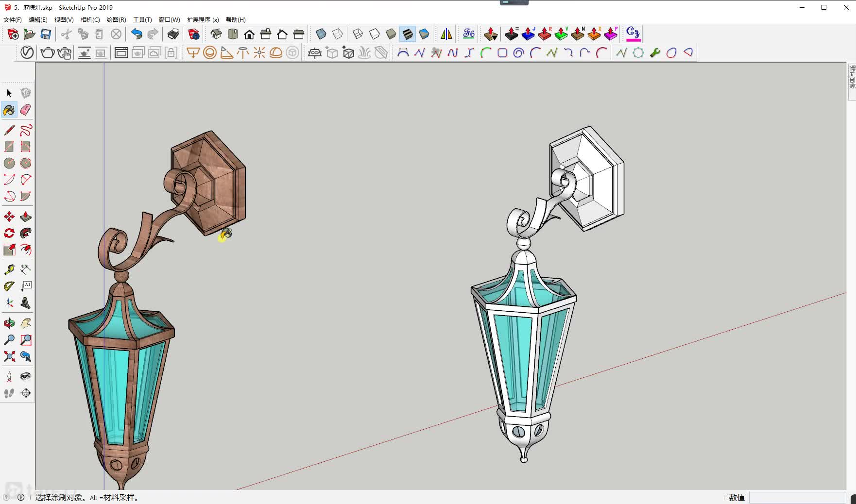The image size is (856, 504).
Task: Save the model with floppy icon
Action: pyautogui.click(x=46, y=34)
